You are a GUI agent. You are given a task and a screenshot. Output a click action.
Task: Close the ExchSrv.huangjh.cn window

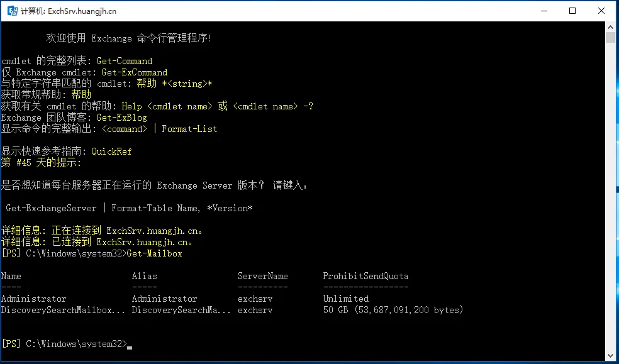(x=601, y=11)
